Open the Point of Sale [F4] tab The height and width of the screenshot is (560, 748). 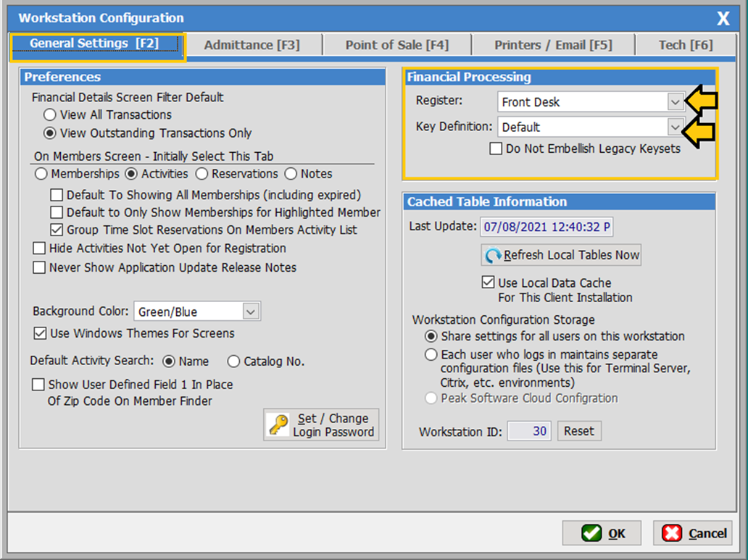point(396,45)
